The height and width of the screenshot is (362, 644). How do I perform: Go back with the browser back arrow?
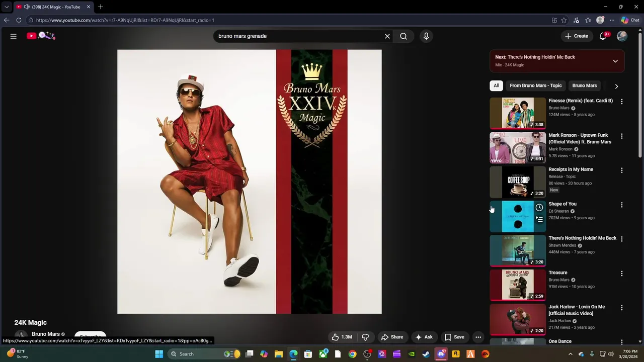tap(7, 20)
